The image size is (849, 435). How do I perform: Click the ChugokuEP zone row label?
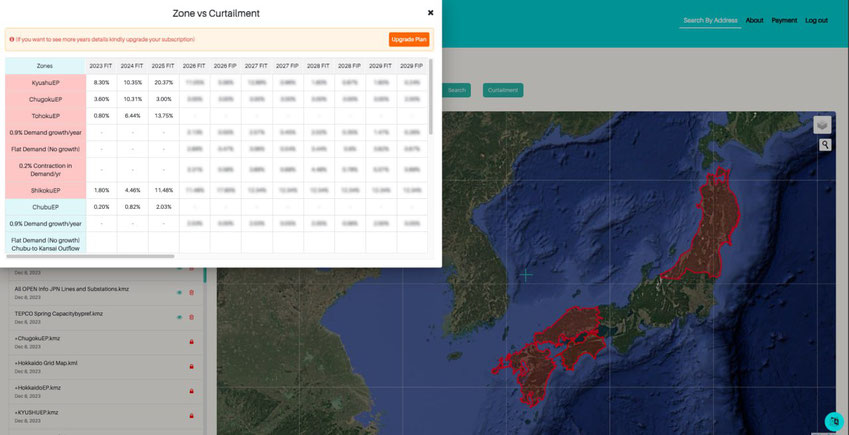pos(45,99)
